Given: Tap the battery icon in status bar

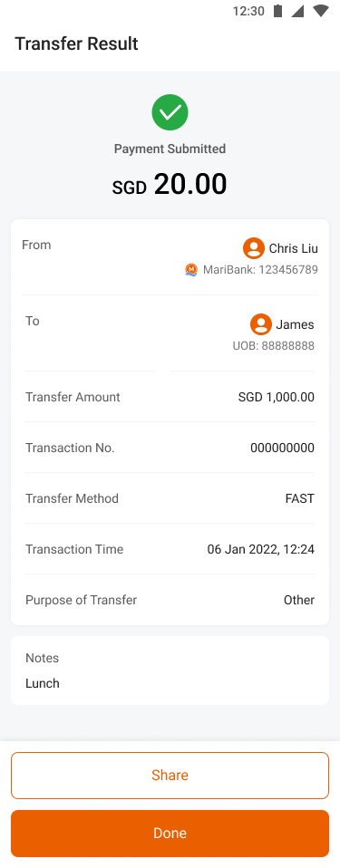Looking at the screenshot, I should pos(278,11).
